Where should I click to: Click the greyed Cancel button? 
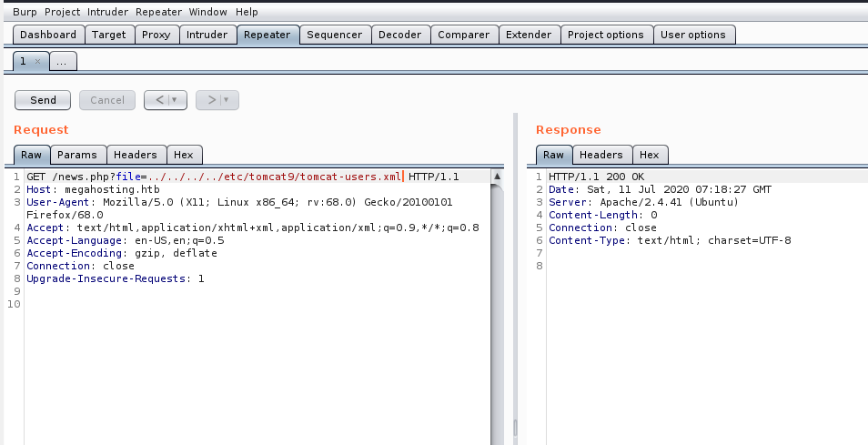pyautogui.click(x=107, y=100)
